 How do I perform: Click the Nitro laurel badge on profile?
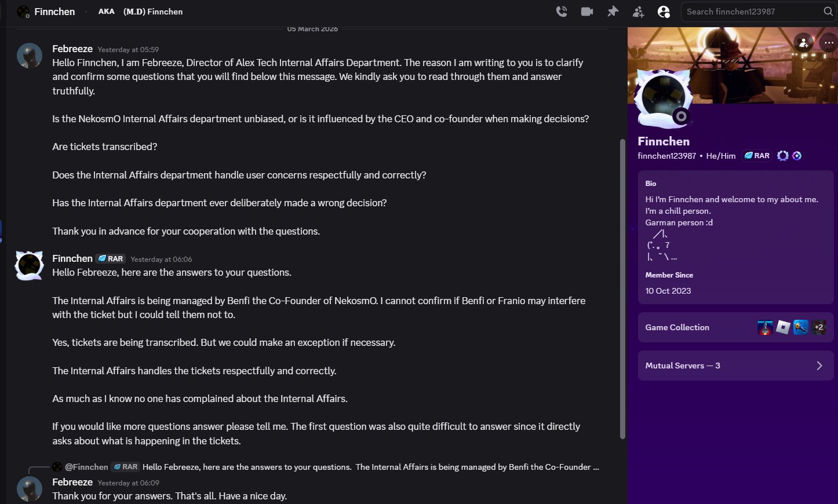click(783, 156)
